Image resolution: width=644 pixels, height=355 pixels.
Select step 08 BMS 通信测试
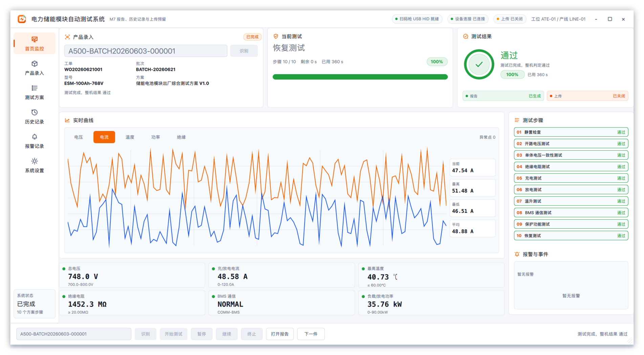pos(571,213)
